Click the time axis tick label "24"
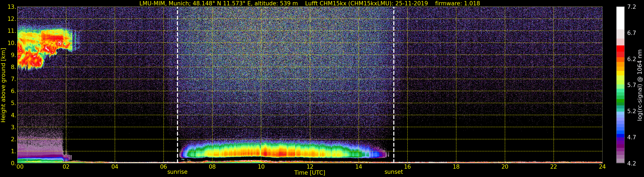This screenshot has width=644, height=177. [602, 167]
